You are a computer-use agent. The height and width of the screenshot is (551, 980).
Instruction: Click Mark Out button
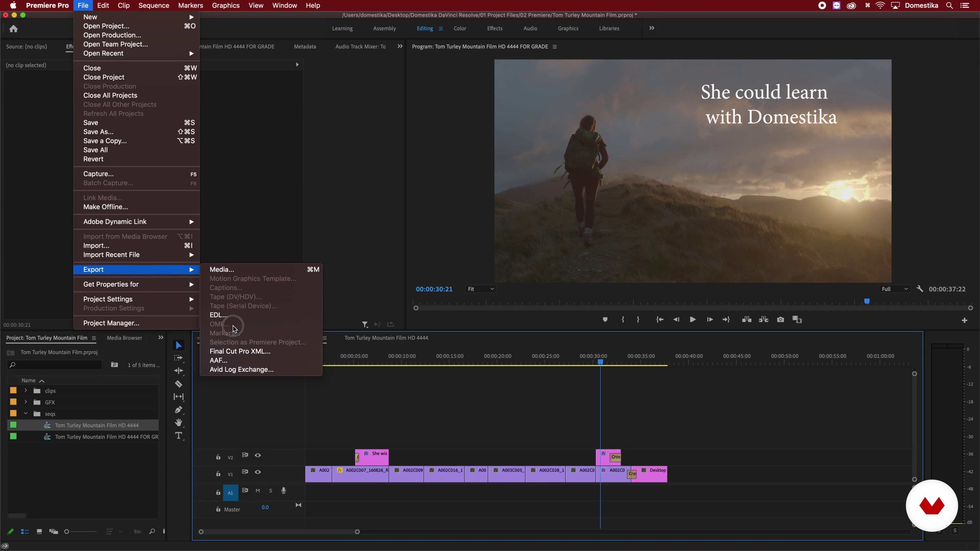click(638, 320)
